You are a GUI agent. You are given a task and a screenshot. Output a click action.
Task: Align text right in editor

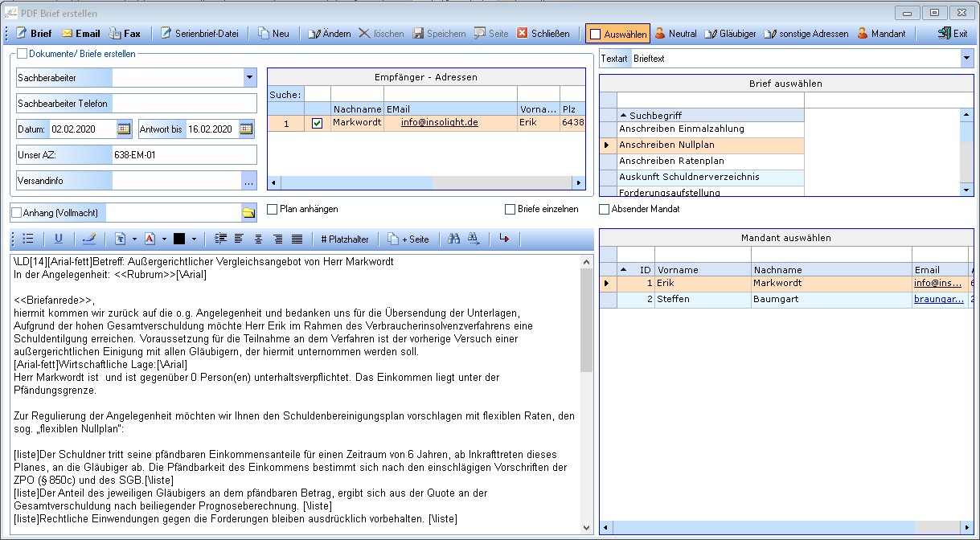tap(278, 239)
